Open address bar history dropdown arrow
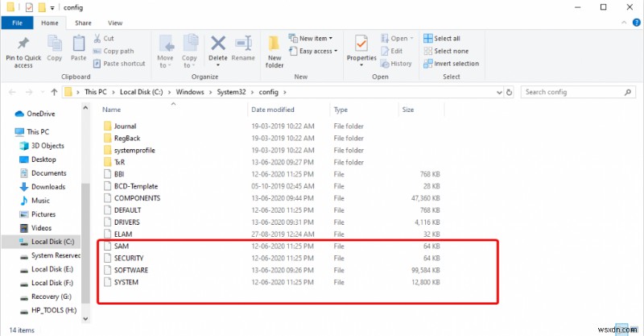This screenshot has height=336, width=644. click(499, 93)
